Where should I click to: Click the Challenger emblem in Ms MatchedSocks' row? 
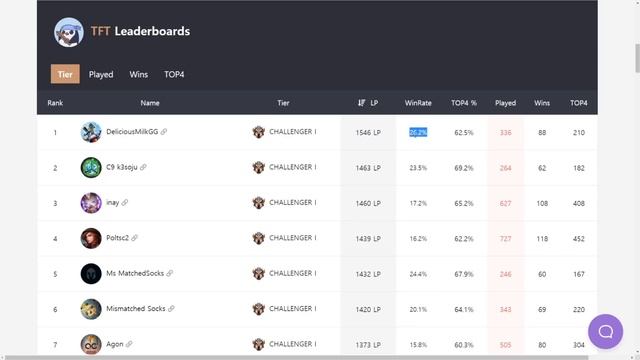coord(258,273)
